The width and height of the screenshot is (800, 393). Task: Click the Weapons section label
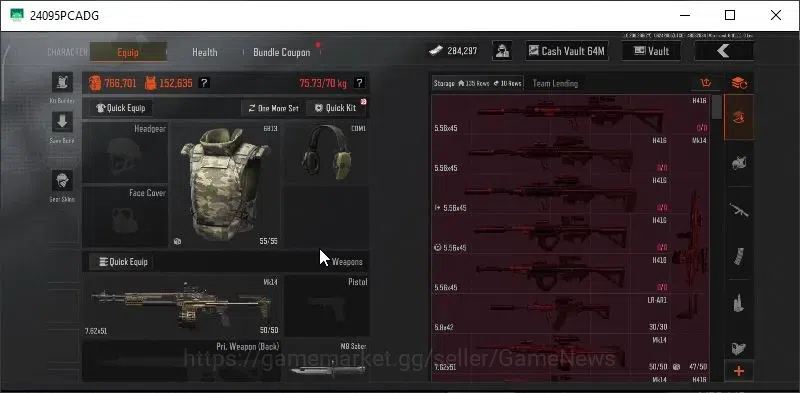coord(347,262)
